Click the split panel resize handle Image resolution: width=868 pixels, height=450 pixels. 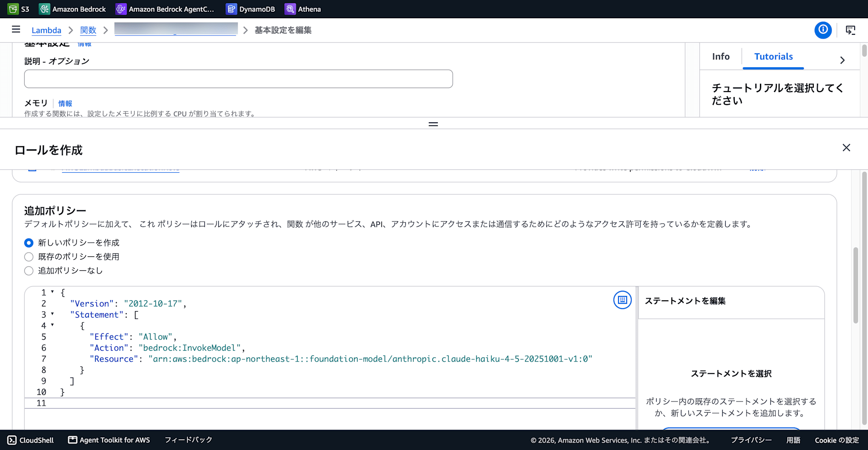[433, 124]
